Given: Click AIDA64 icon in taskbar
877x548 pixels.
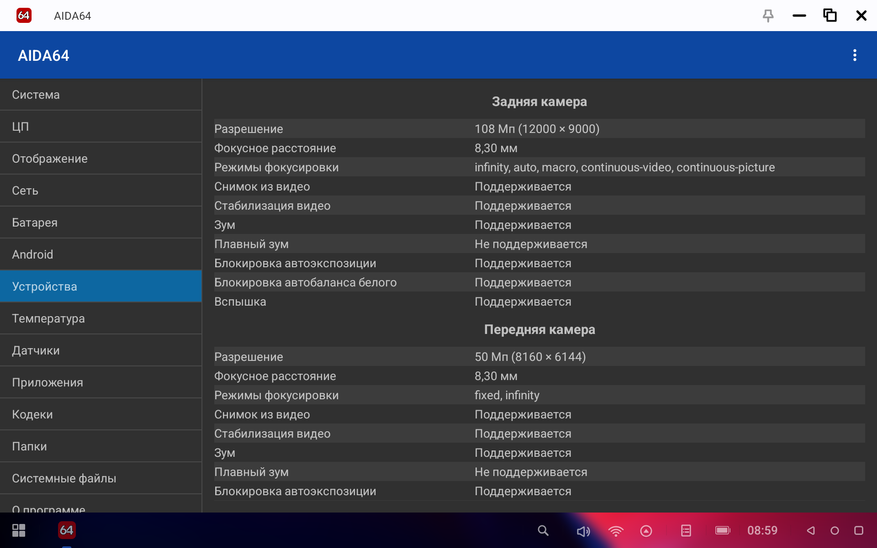Looking at the screenshot, I should click(x=67, y=530).
